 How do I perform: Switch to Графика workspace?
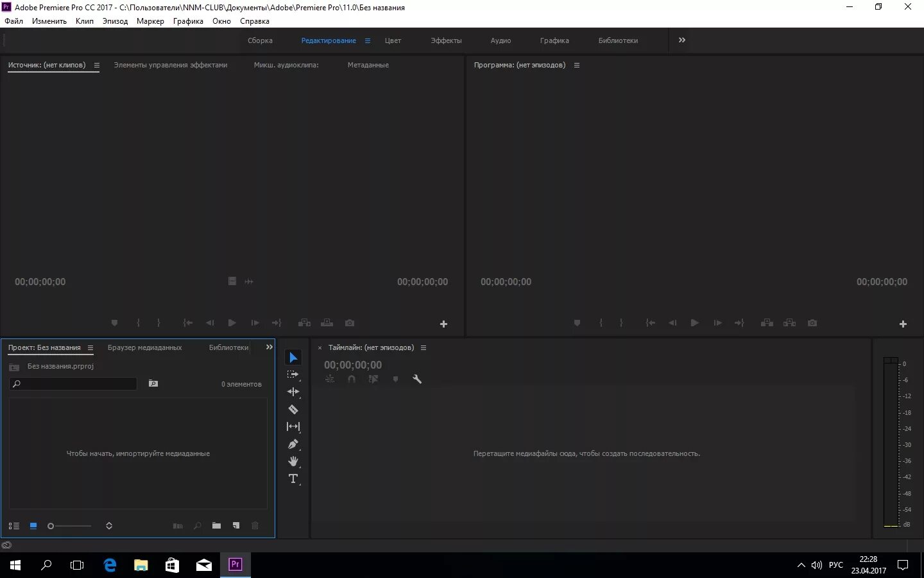[554, 40]
